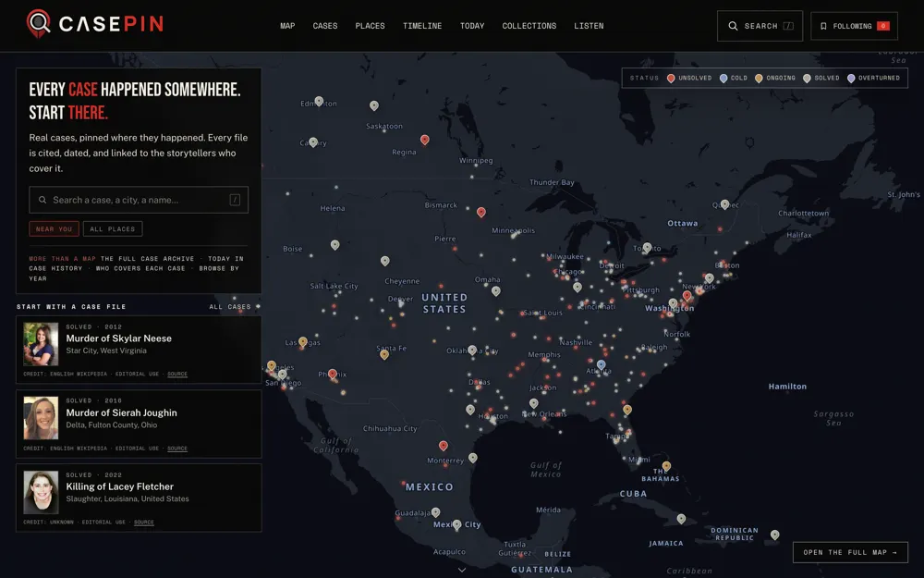Viewport: 924px width, 578px height.
Task: Select the gray pin above New Orleans
Action: coord(534,403)
